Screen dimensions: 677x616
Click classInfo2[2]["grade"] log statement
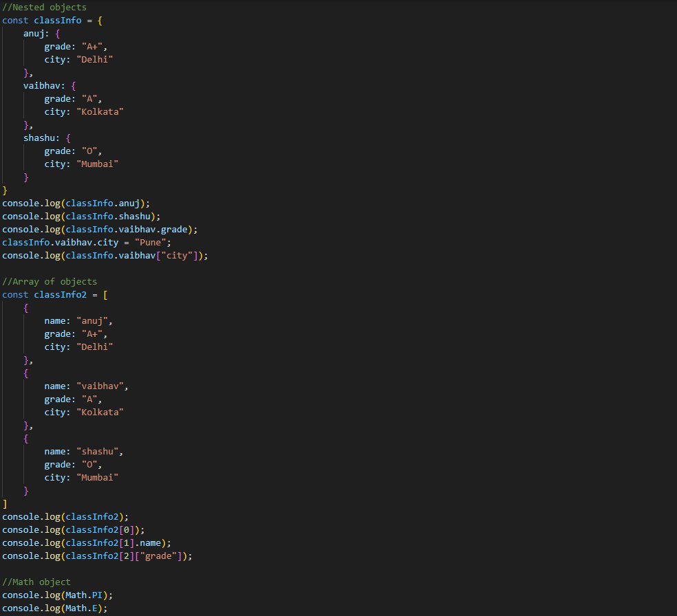click(96, 555)
